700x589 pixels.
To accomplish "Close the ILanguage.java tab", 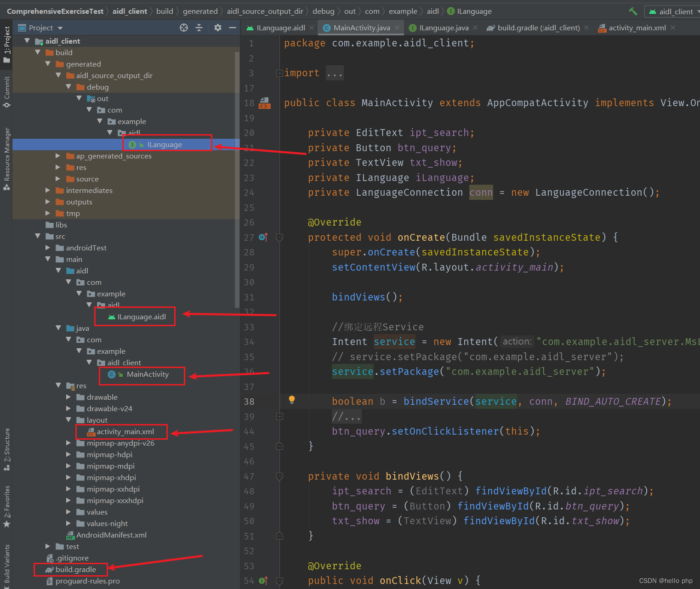I will coord(475,28).
